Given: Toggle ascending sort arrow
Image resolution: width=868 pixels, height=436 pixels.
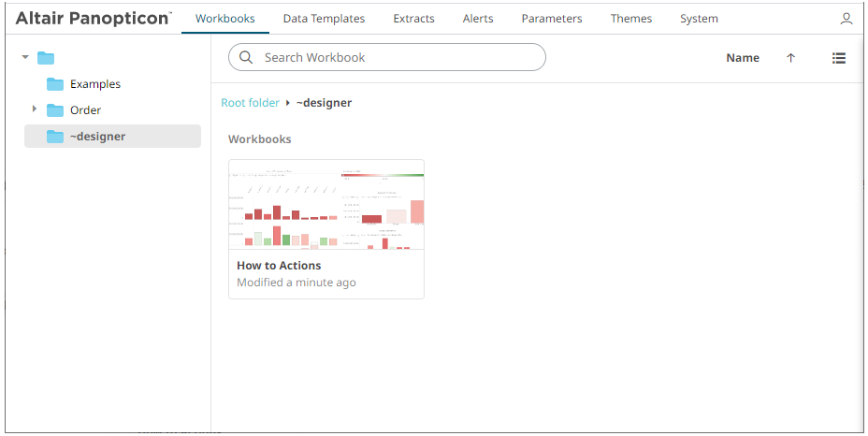Looking at the screenshot, I should point(790,58).
